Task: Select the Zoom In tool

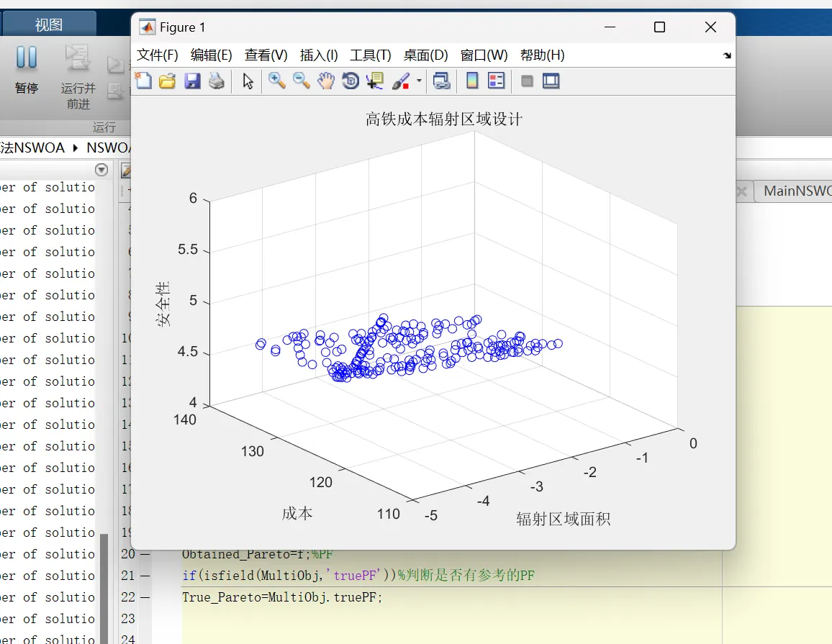Action: point(277,81)
